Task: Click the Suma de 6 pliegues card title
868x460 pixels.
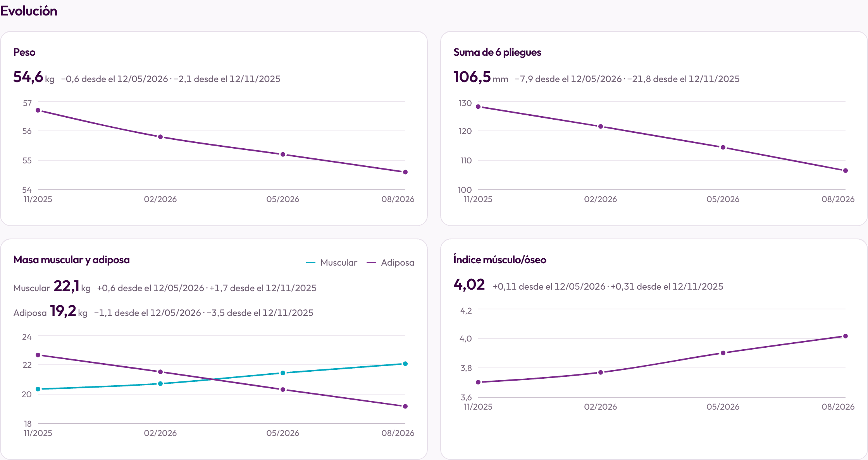Action: point(497,52)
